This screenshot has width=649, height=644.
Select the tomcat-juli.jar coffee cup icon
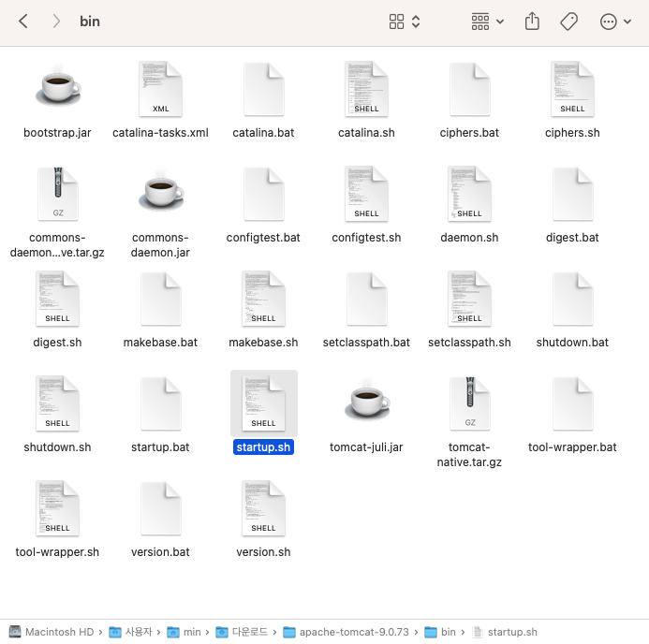coord(367,402)
